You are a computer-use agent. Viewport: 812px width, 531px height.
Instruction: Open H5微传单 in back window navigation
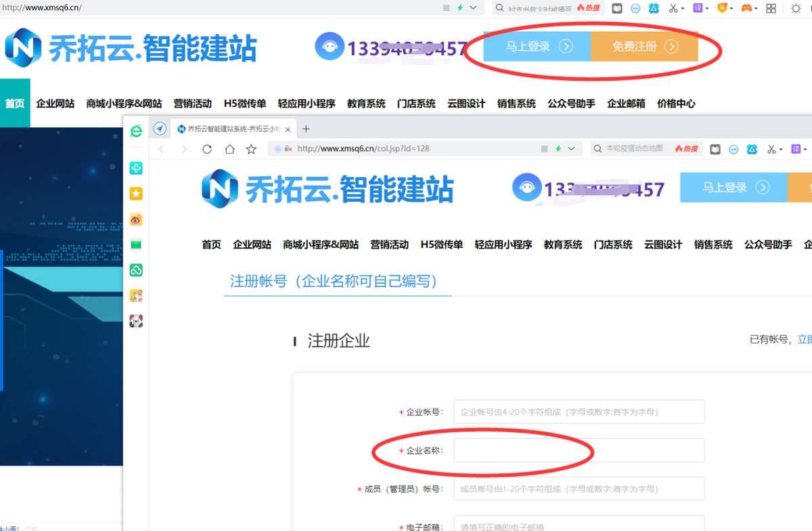pyautogui.click(x=245, y=104)
